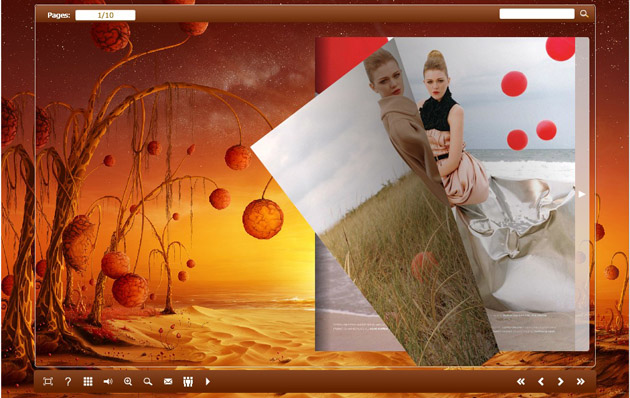This screenshot has width=630, height=398.
Task: Flip forward using page edge arrow
Action: 582,194
